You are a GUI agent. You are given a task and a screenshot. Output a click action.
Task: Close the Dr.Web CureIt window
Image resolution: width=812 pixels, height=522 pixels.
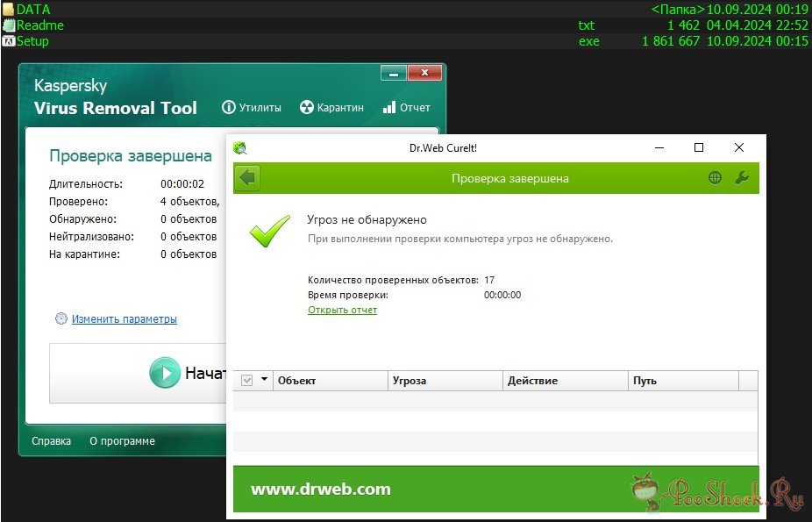click(739, 148)
